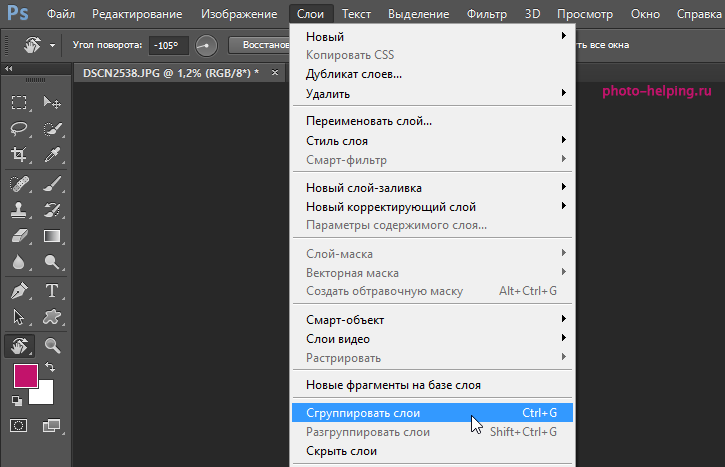Select the Crop tool
Viewport: 725px width, 467px height.
[x=19, y=154]
